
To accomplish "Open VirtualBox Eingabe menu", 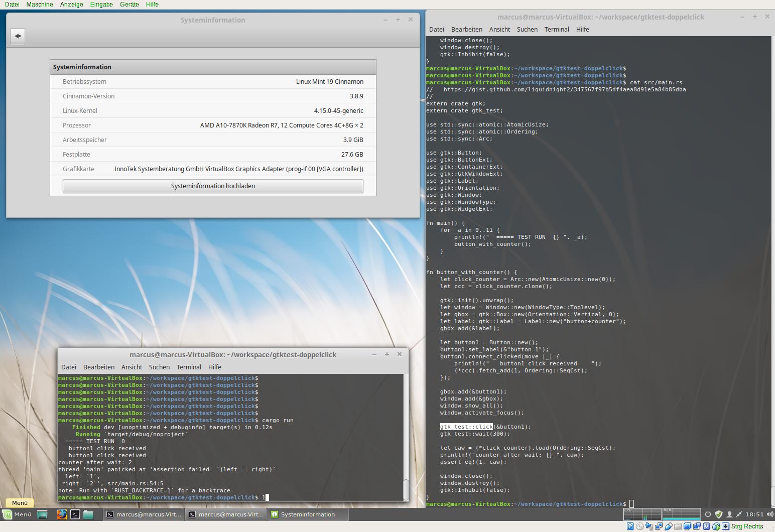I will pyautogui.click(x=101, y=4).
